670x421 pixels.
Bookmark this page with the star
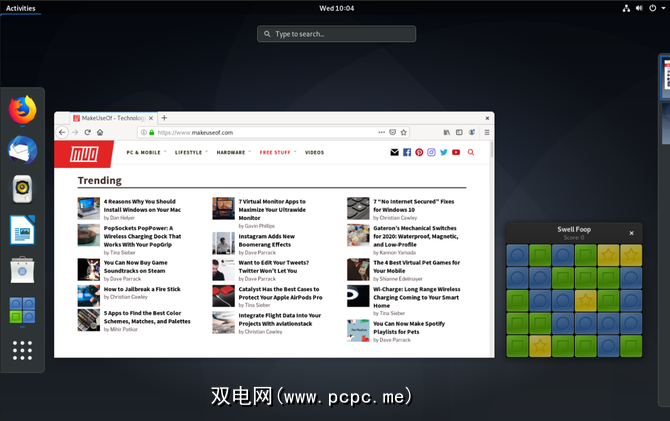coord(404,132)
